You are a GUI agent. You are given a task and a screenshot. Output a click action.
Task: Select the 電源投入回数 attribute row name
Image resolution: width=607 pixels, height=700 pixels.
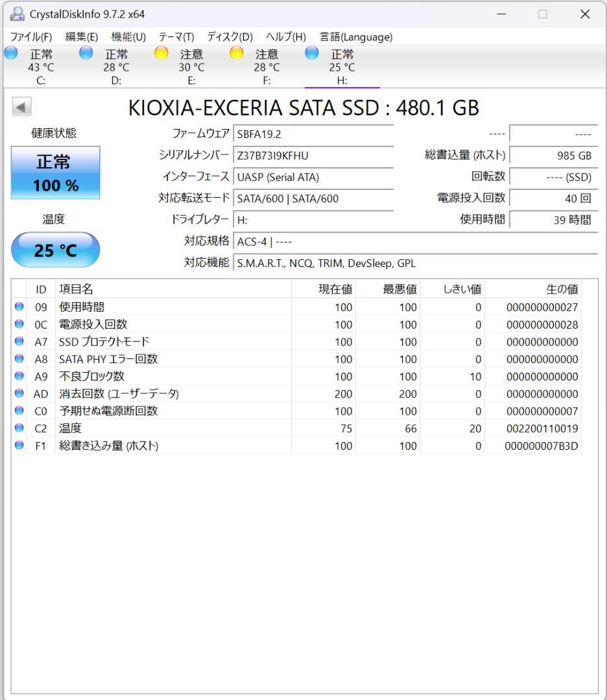[x=93, y=324]
